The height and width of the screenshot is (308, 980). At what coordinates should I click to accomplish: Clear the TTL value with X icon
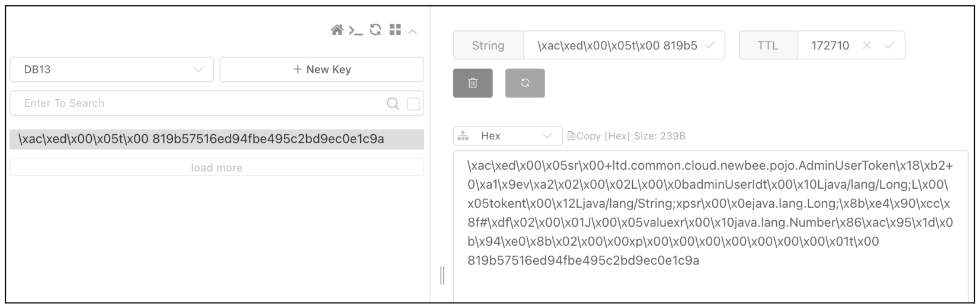867,45
